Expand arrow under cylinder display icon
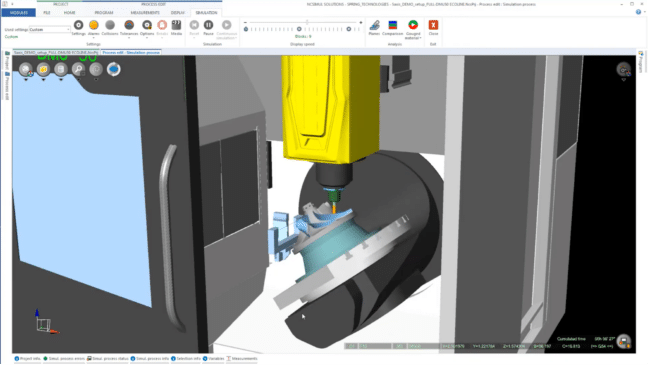Viewport: 650px width, 366px height. pos(61,80)
